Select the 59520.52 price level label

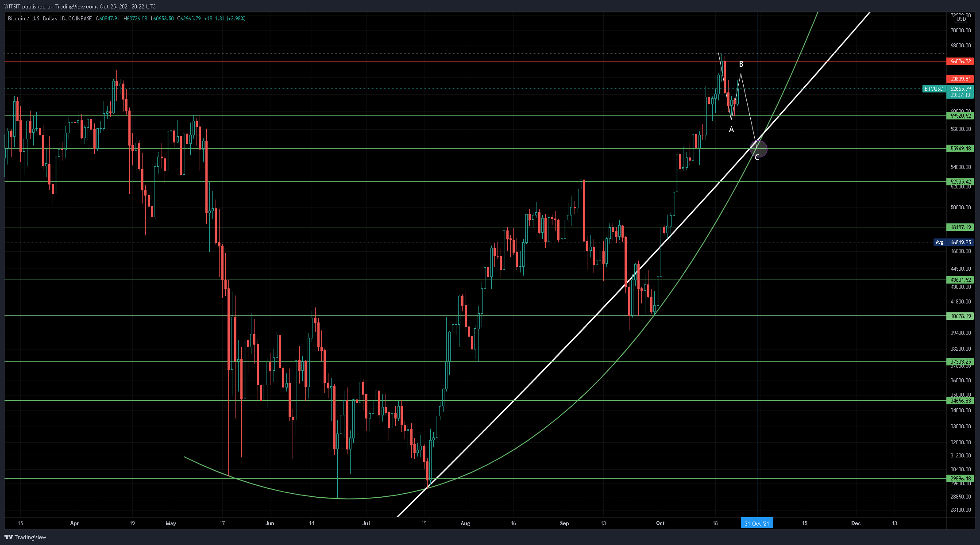[961, 116]
